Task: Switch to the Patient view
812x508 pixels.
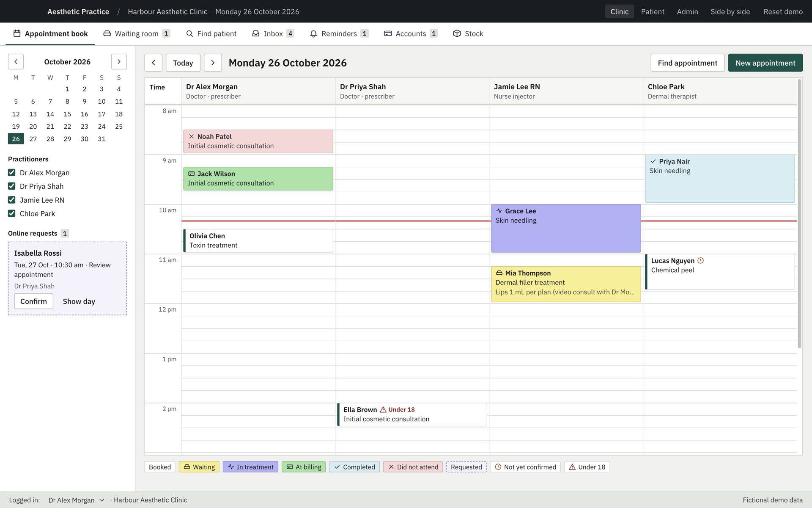Action: click(653, 11)
